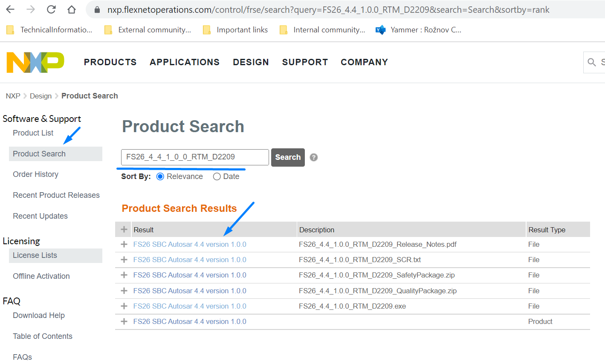
Task: Click the browser back arrow
Action: 9,9
